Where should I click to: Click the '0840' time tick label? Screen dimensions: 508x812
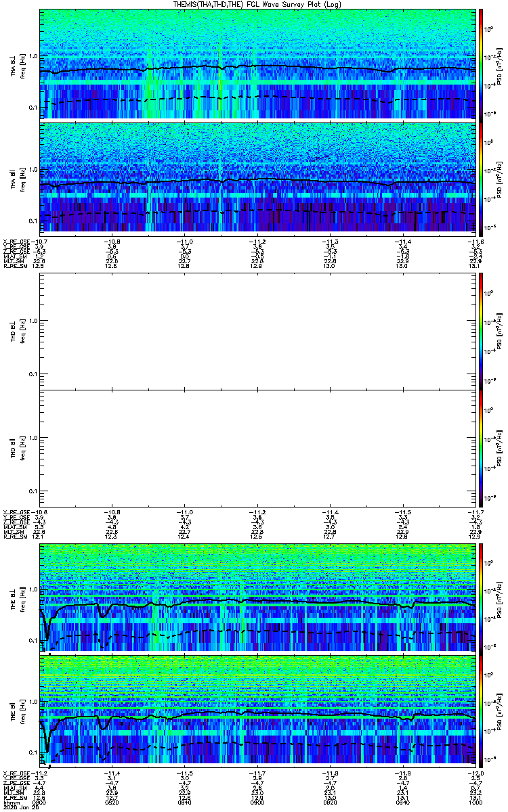tap(185, 802)
